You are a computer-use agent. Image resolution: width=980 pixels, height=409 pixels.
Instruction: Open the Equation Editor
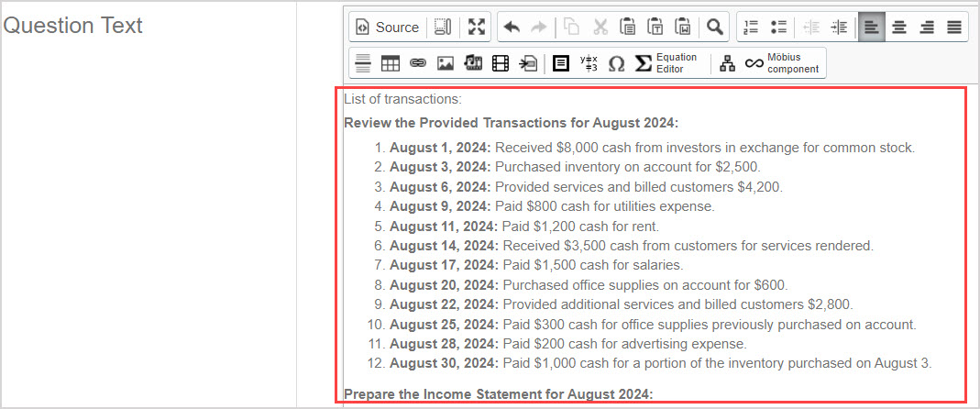[666, 63]
